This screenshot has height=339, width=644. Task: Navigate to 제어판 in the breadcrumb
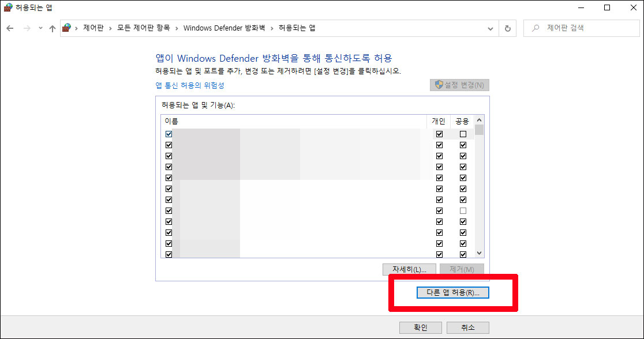[x=93, y=28]
